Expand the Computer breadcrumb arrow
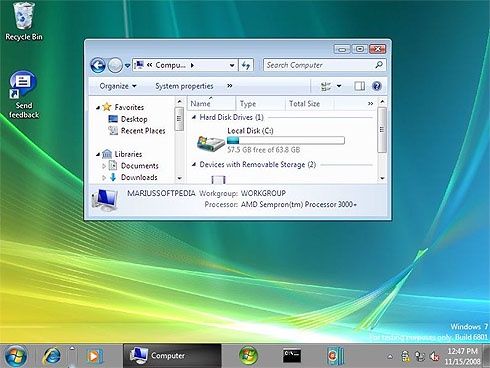490x368 pixels. [192, 65]
